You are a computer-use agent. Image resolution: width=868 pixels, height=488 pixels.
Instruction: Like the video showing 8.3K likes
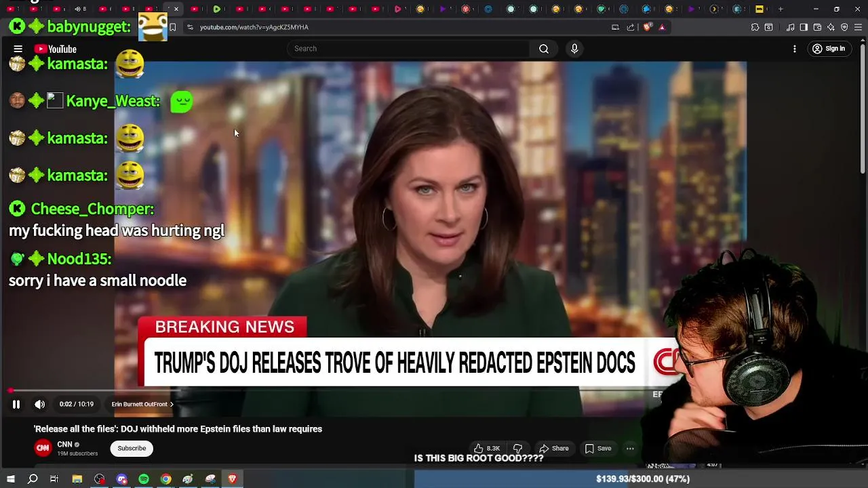486,448
